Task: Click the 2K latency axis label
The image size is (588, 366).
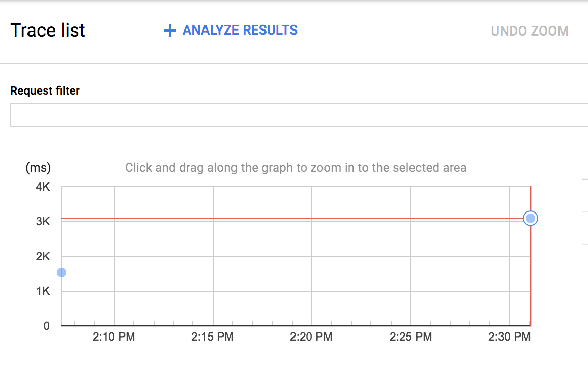Action: (43, 257)
